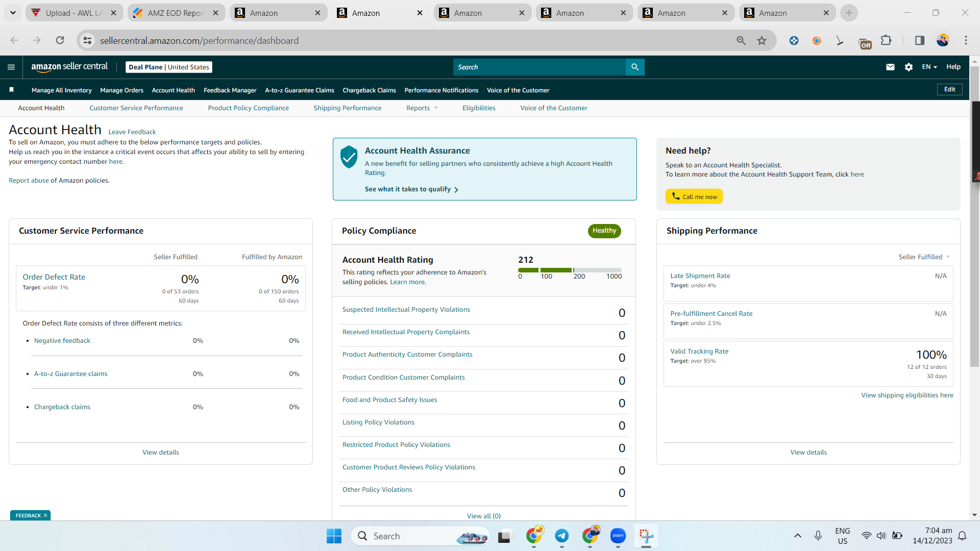Open A-to-z Guarantee Claims menu item

pyautogui.click(x=300, y=90)
